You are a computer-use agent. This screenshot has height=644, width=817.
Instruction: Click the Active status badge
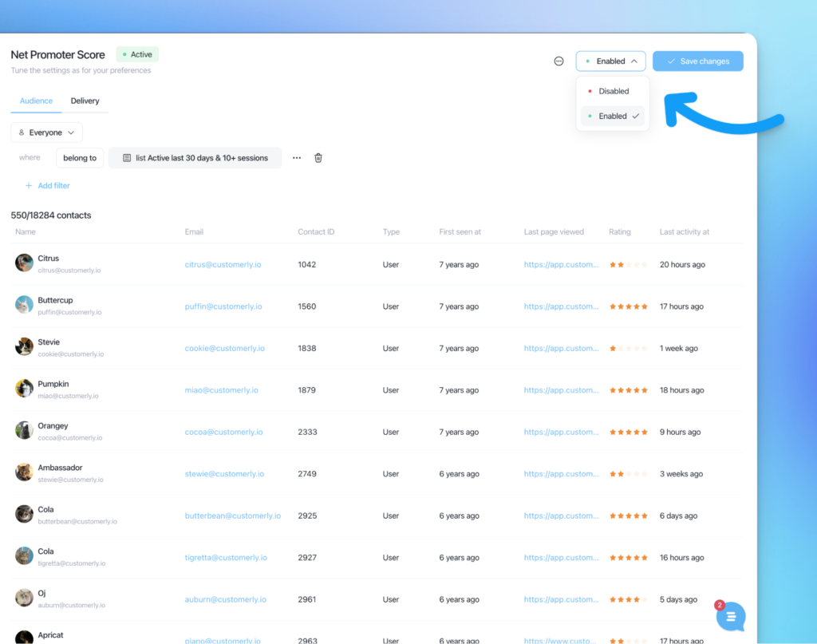[x=137, y=54]
